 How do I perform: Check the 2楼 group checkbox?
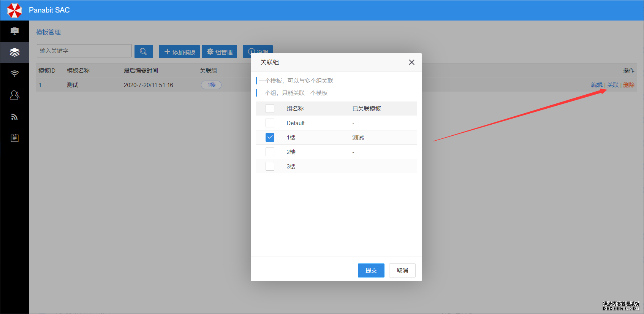[270, 152]
